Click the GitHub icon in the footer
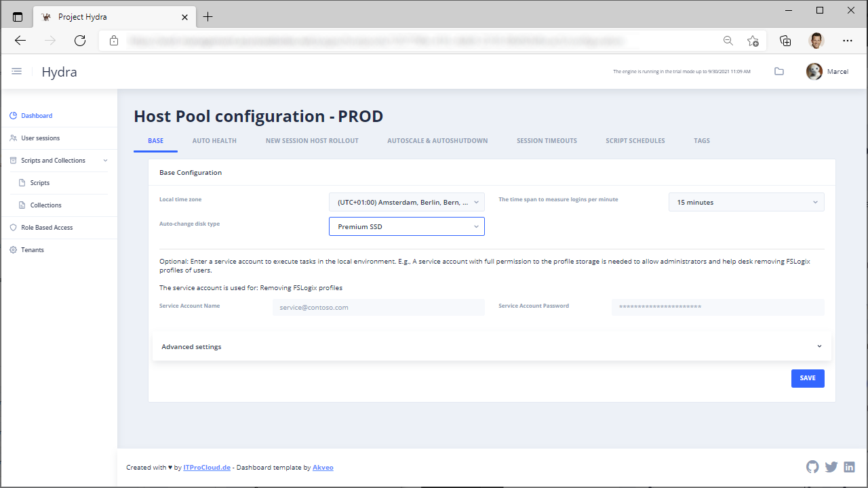868x488 pixels. pyautogui.click(x=812, y=467)
